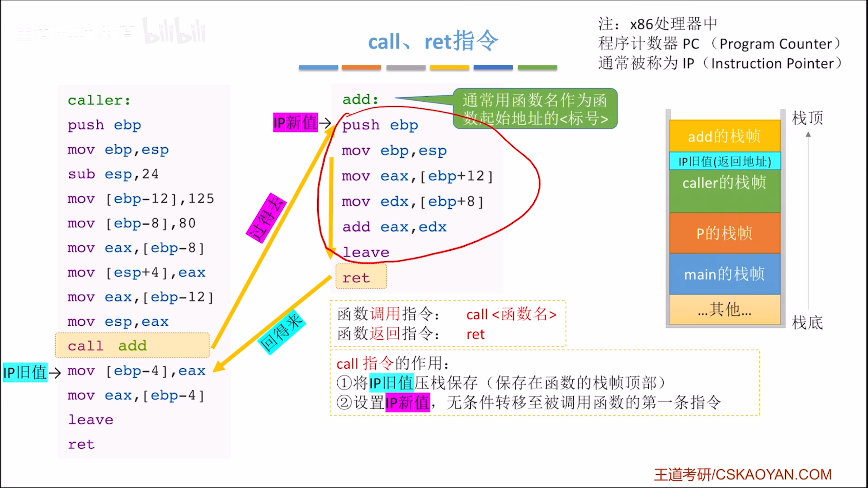Click the yellow add的栈帧 stack block
Image resolution: width=868 pixels, height=488 pixels.
click(x=724, y=136)
